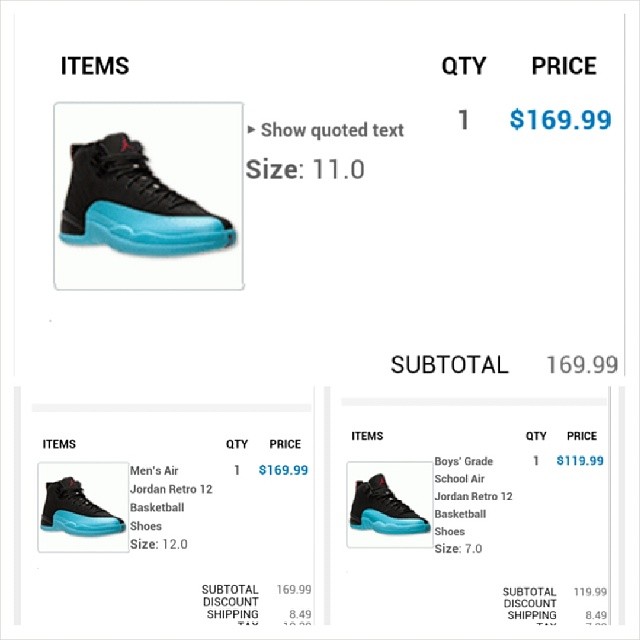Click the blue $119.99 price
Screen dimensions: 640x640
tap(580, 461)
